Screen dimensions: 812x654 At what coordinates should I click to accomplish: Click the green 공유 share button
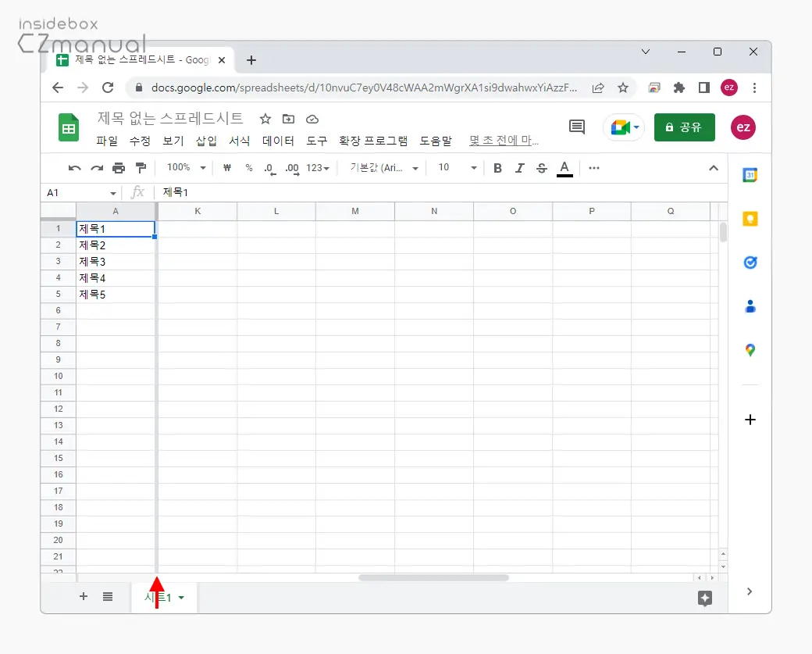[684, 127]
